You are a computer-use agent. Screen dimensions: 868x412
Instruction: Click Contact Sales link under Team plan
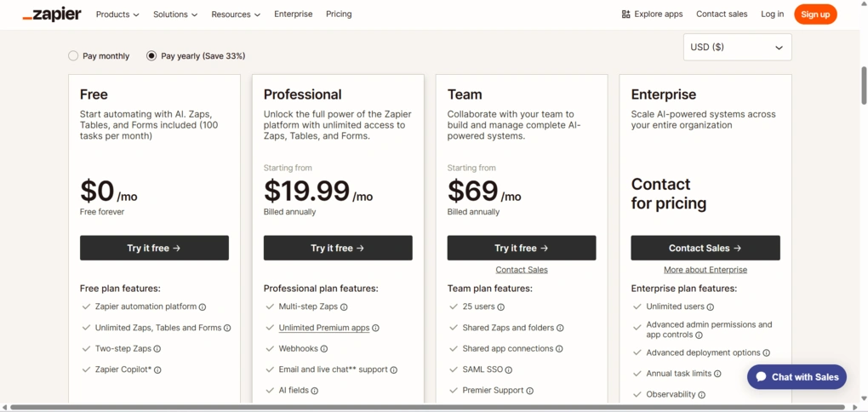click(x=522, y=270)
